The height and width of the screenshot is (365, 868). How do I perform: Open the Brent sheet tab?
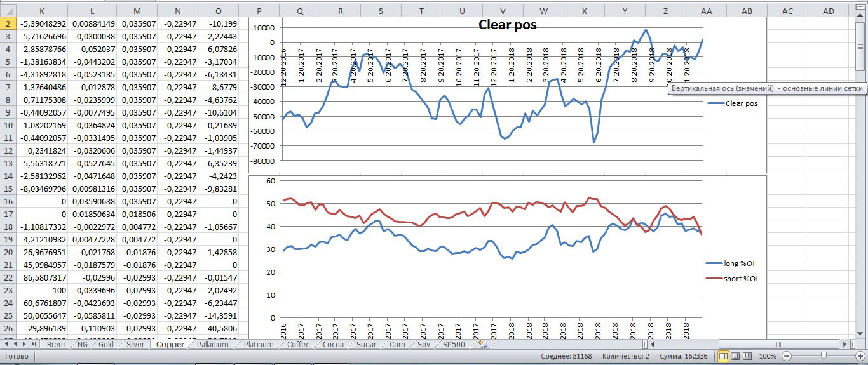pos(56,345)
